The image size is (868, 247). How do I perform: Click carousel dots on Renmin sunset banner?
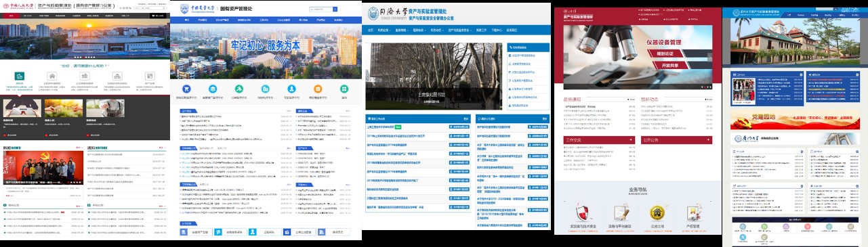pyautogui.click(x=85, y=57)
